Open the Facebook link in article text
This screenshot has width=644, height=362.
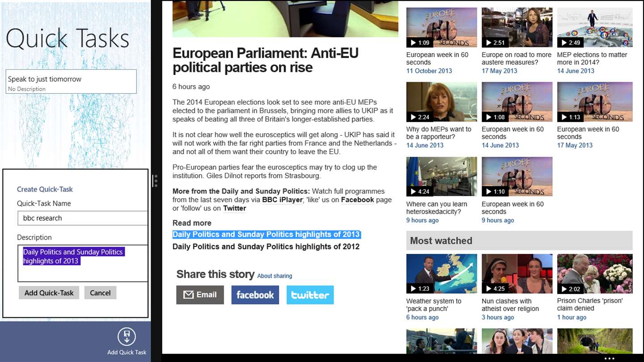click(x=357, y=200)
